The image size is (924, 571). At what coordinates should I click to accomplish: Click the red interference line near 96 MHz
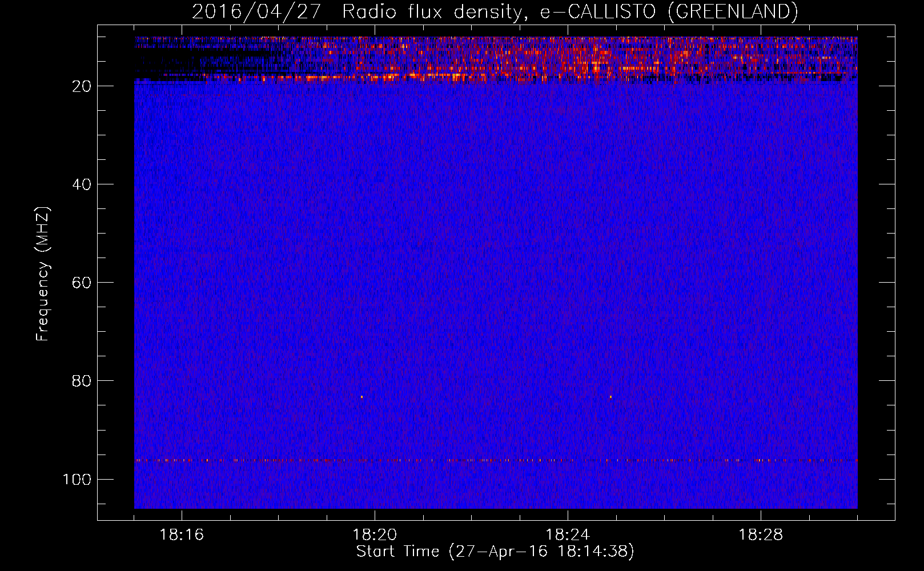coord(496,460)
